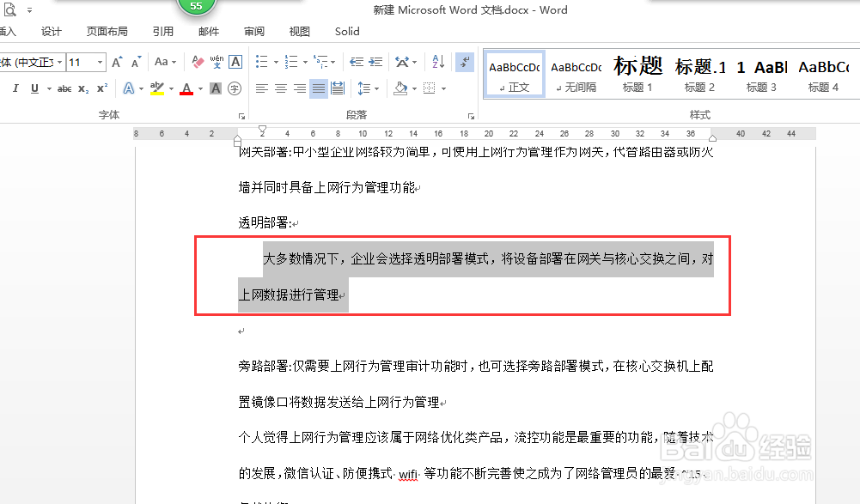Align paragraph to the right
This screenshot has height=504, width=860.
(x=300, y=88)
